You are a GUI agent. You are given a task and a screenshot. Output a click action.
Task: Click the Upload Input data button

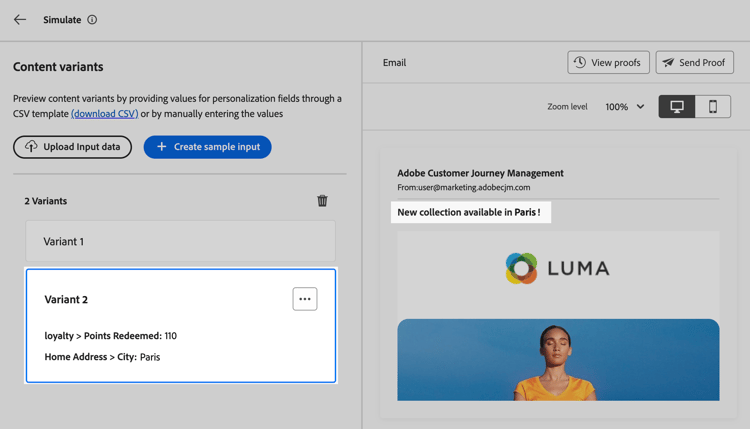[72, 147]
